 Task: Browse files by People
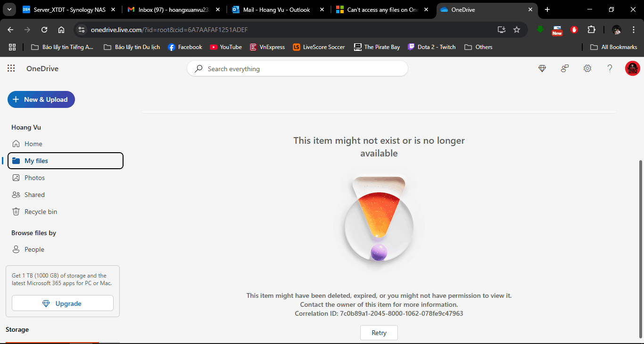pos(66,249)
